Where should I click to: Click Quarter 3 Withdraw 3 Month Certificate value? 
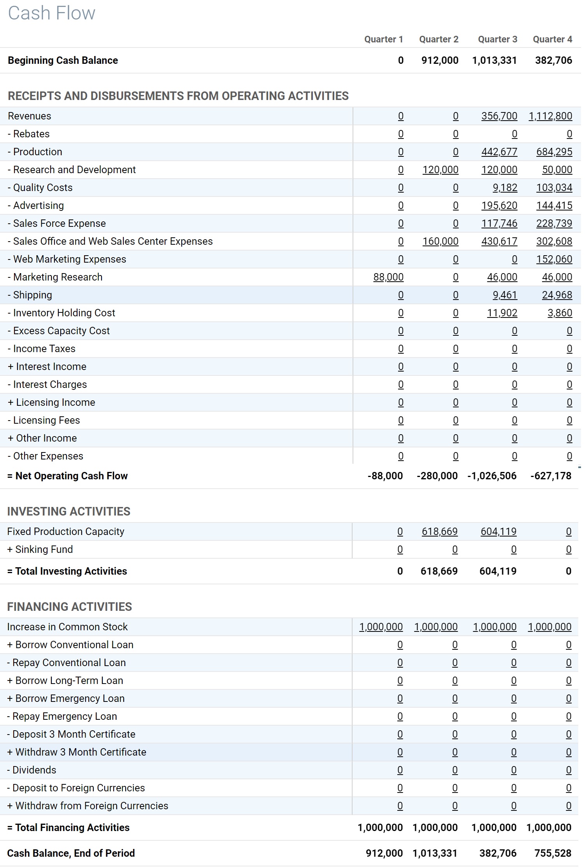click(x=514, y=752)
